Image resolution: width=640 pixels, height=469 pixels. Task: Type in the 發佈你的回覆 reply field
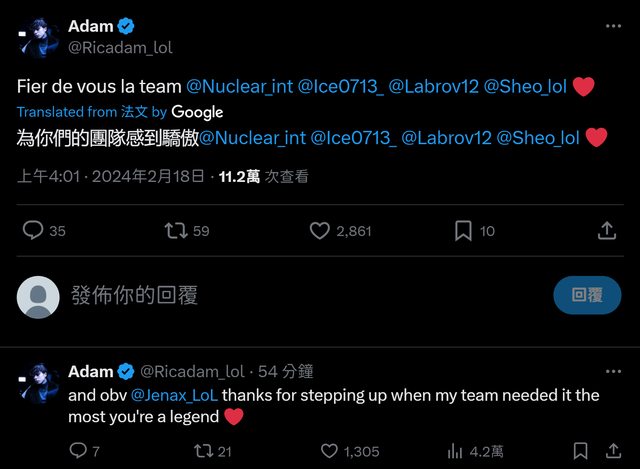pos(300,295)
